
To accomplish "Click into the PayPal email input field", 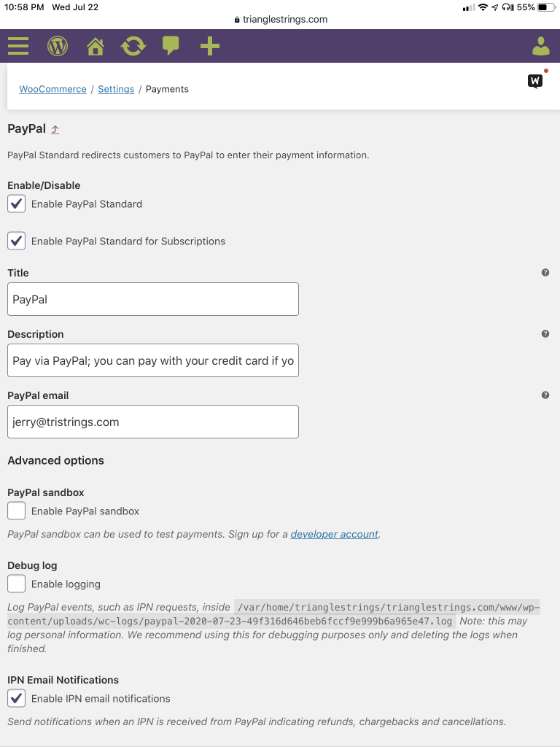I will [153, 422].
